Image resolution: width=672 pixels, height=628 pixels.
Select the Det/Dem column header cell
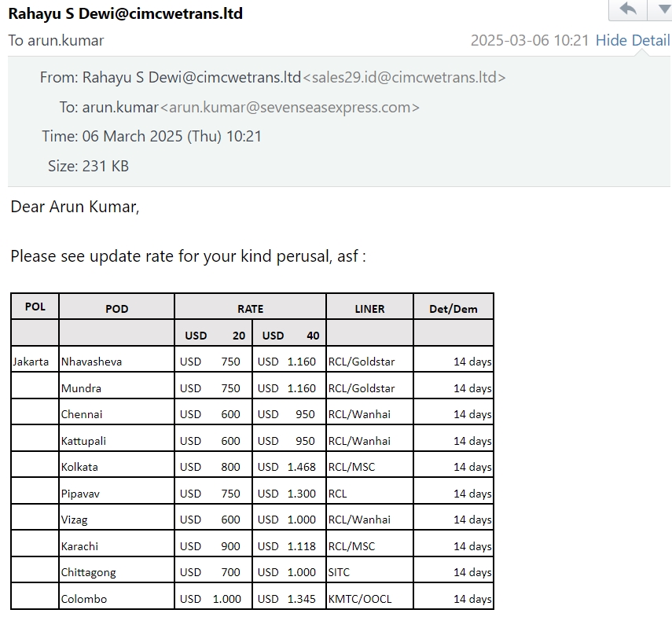(453, 308)
